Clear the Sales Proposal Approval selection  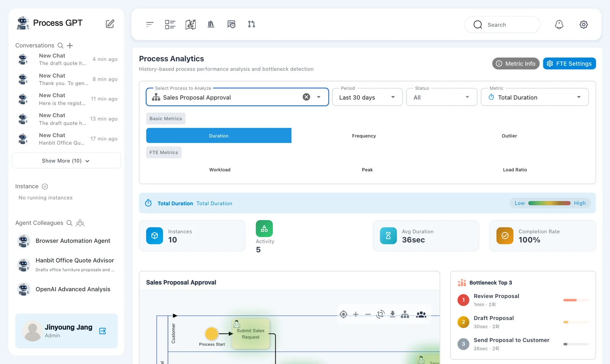[x=307, y=97]
